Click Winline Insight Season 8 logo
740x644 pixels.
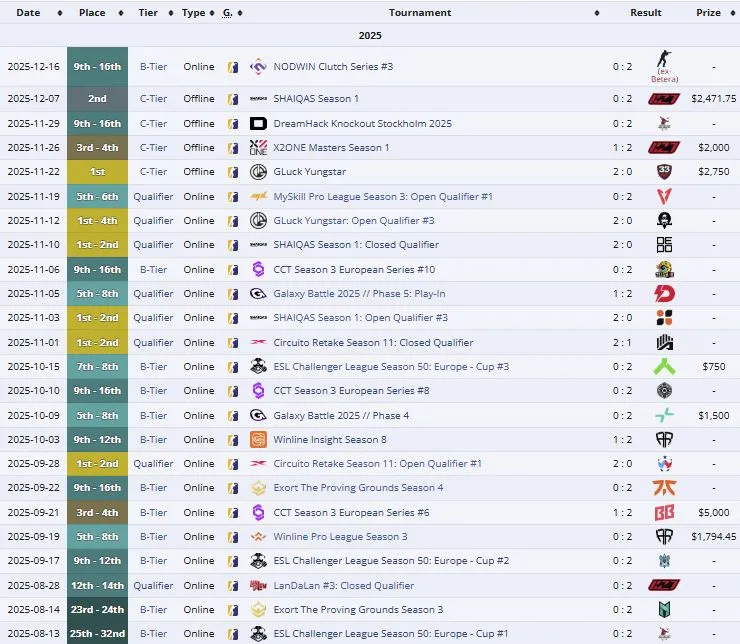pos(258,440)
